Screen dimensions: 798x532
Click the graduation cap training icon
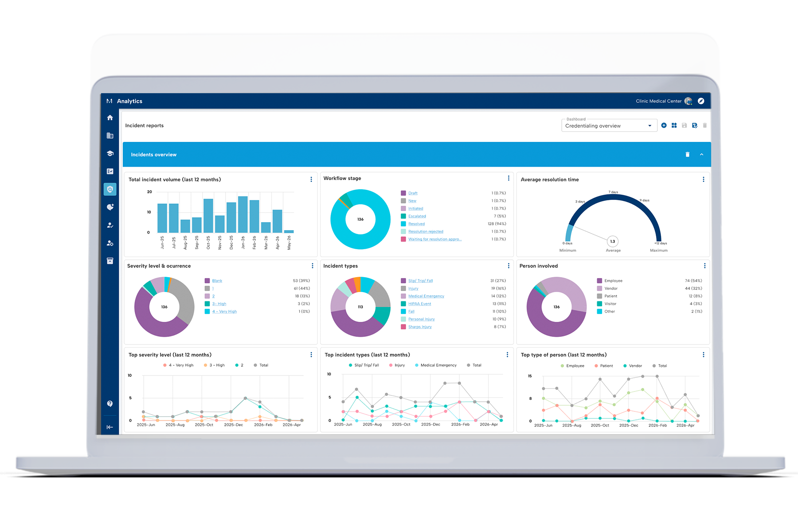[x=110, y=153]
